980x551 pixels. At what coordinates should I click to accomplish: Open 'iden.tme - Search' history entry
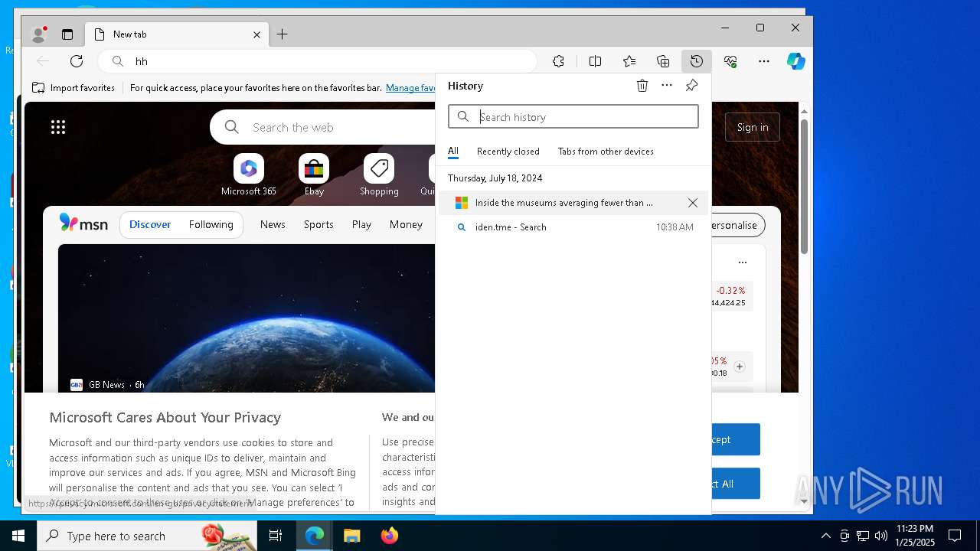coord(573,227)
